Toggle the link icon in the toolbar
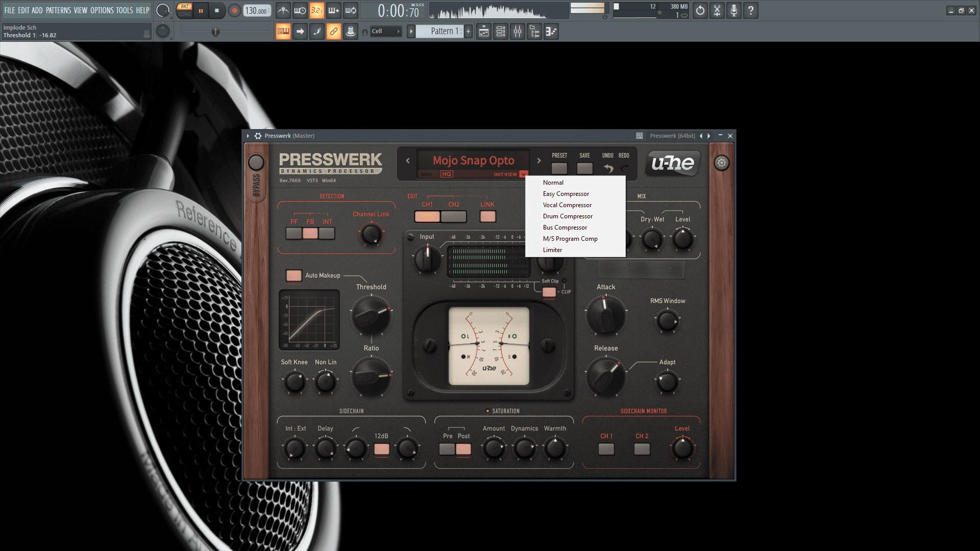This screenshot has width=980, height=551. tap(334, 32)
